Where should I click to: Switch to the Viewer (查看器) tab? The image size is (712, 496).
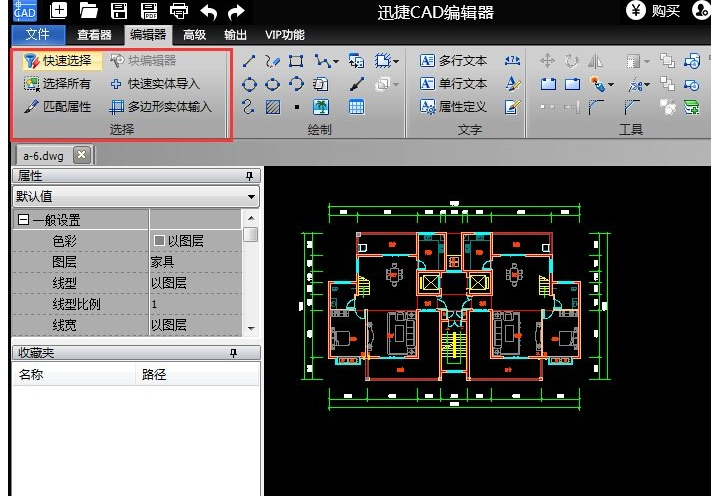(x=94, y=35)
